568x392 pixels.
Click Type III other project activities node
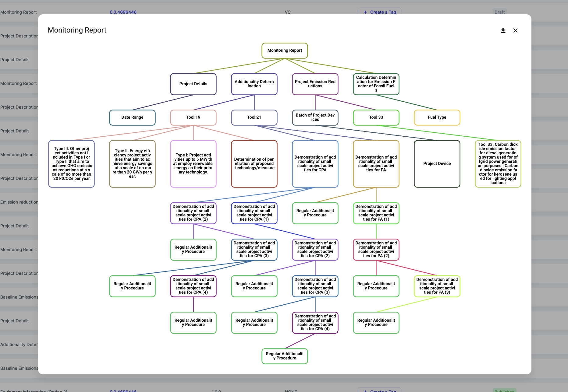tap(71, 164)
